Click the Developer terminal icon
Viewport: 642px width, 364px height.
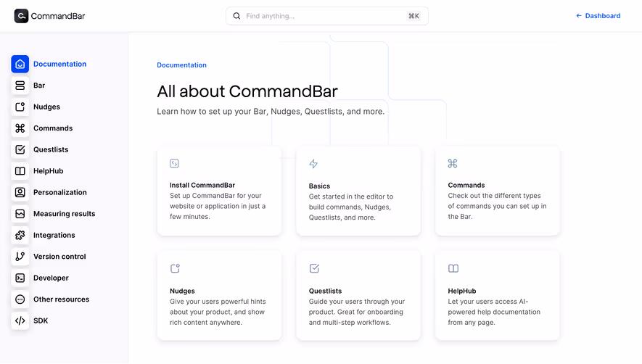tap(20, 278)
